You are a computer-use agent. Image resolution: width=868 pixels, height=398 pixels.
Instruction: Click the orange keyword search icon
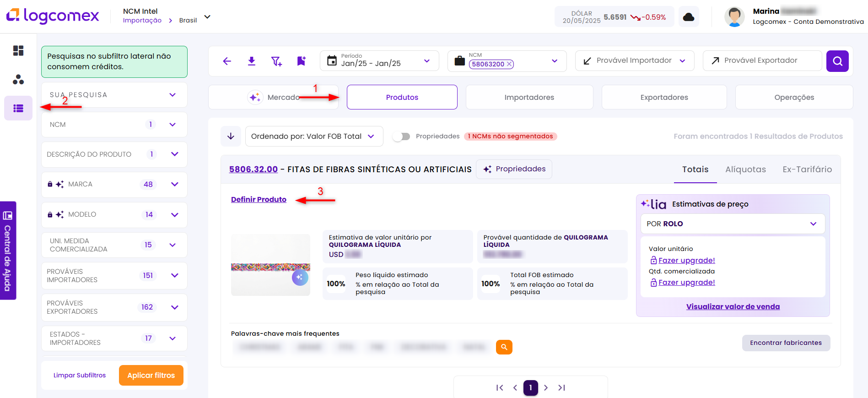[504, 347]
